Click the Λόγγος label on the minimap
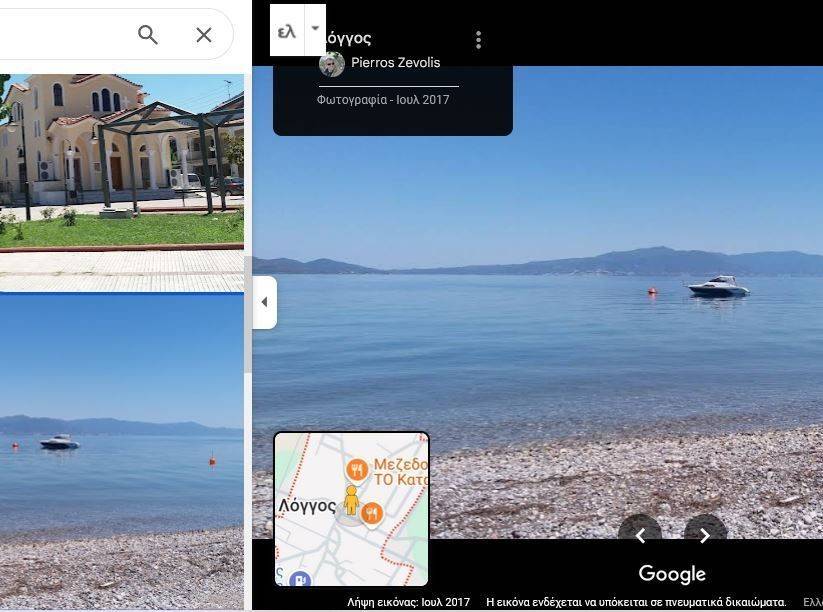The width and height of the screenshot is (823, 612). [x=307, y=506]
